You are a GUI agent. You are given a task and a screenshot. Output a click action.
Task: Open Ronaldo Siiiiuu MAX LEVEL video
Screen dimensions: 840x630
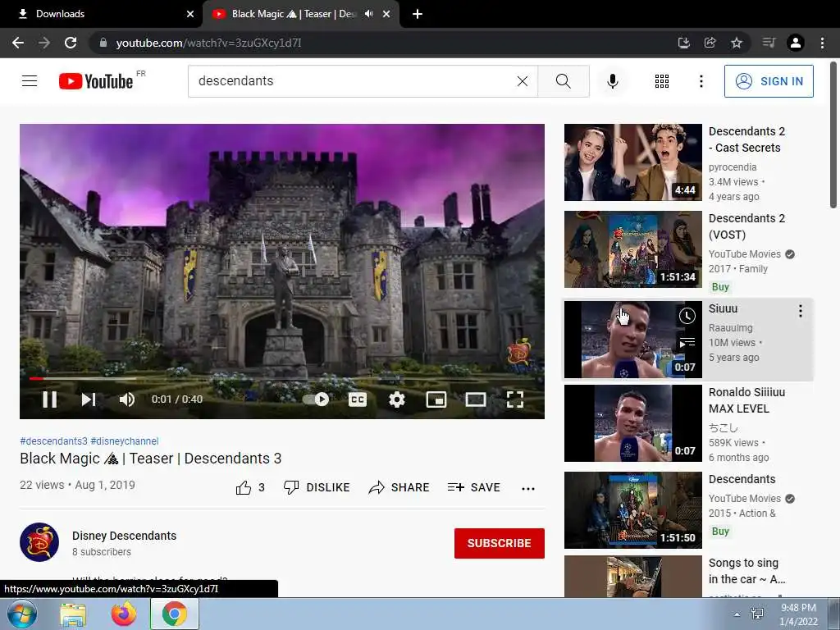click(632, 423)
